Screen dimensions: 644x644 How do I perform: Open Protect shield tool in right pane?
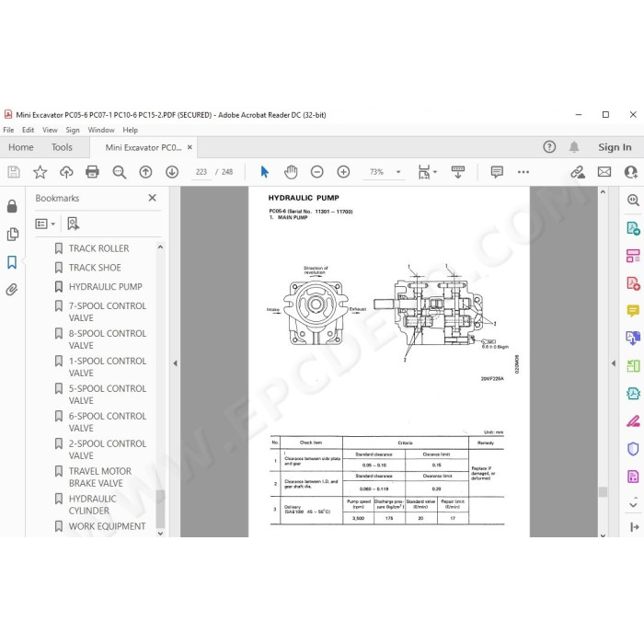633,449
